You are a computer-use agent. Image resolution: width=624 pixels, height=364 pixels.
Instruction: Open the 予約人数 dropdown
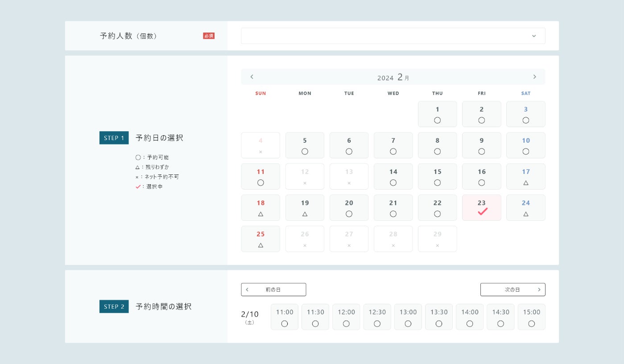click(393, 36)
